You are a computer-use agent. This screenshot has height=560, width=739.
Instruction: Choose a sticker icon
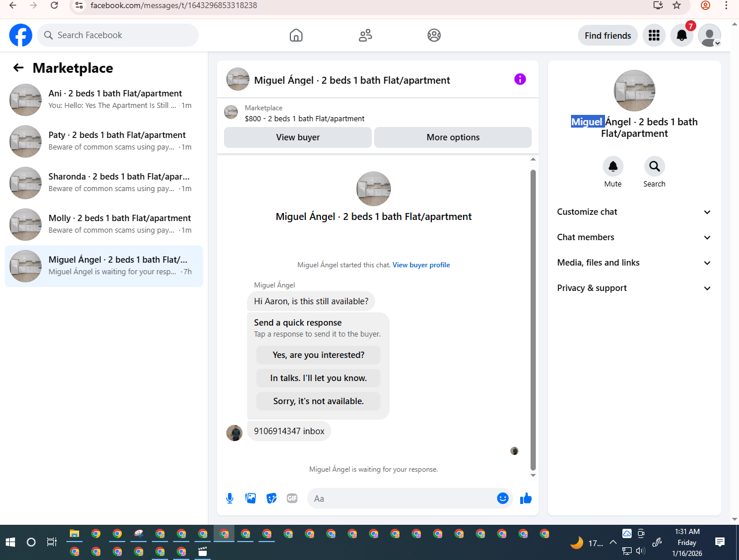tap(271, 498)
